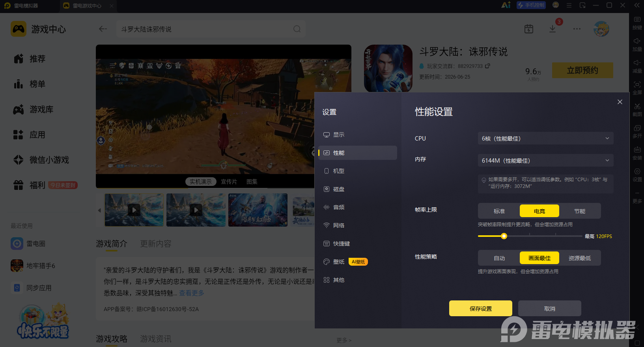
Task: Click the 手机控制 button in title bar
Action: click(531, 5)
